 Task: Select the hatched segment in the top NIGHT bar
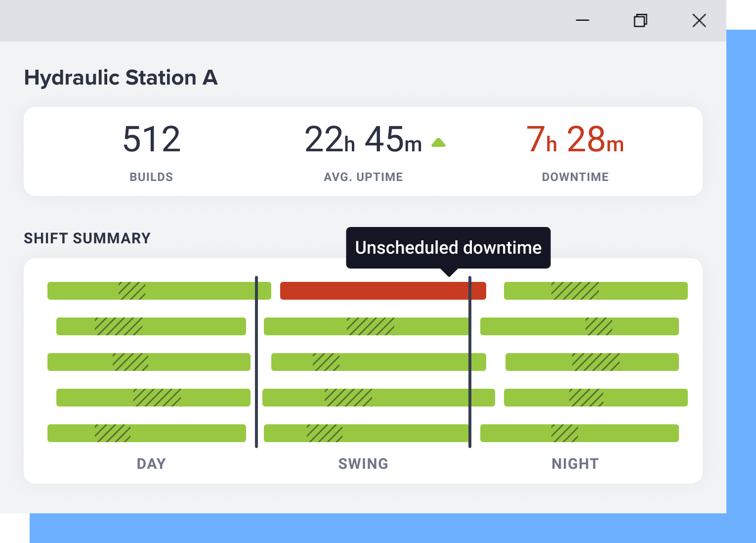(x=576, y=291)
